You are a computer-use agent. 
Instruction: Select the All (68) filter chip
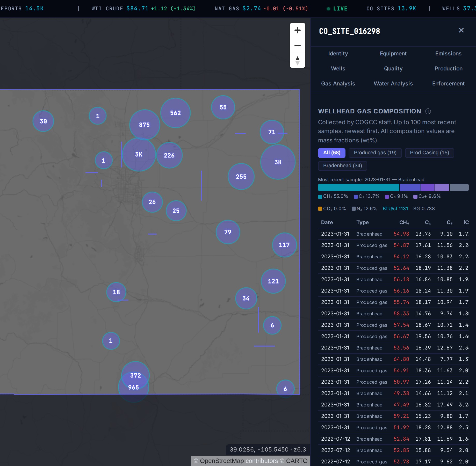332,153
